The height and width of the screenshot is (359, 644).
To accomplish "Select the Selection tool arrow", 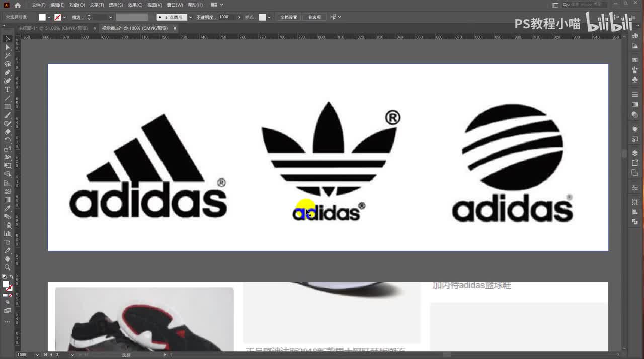I will pos(8,39).
